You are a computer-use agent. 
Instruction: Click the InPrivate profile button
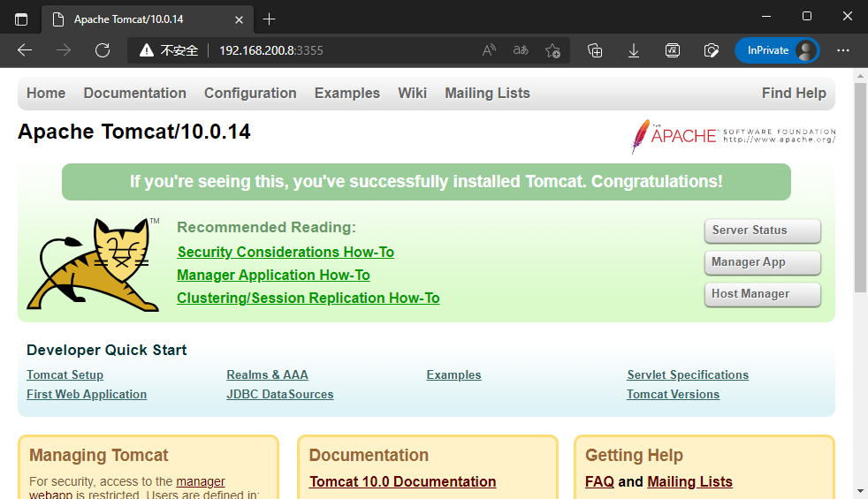(x=777, y=50)
